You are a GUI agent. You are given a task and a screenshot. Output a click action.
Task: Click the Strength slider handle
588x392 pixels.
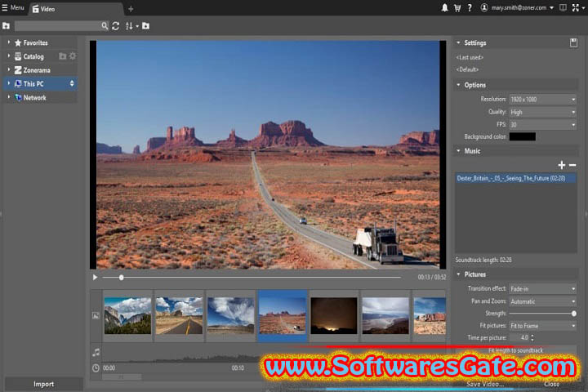click(574, 314)
